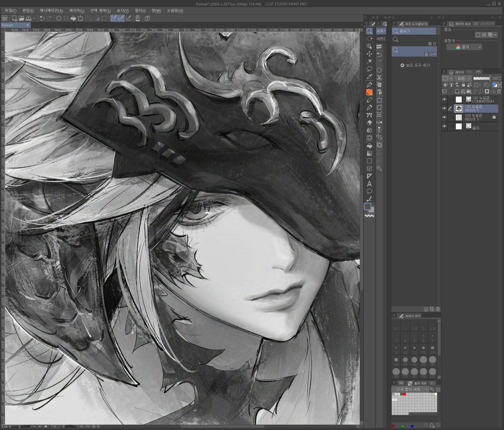This screenshot has height=430, width=504.
Task: Select the 돋보기 sub tool group
Action: point(414,31)
